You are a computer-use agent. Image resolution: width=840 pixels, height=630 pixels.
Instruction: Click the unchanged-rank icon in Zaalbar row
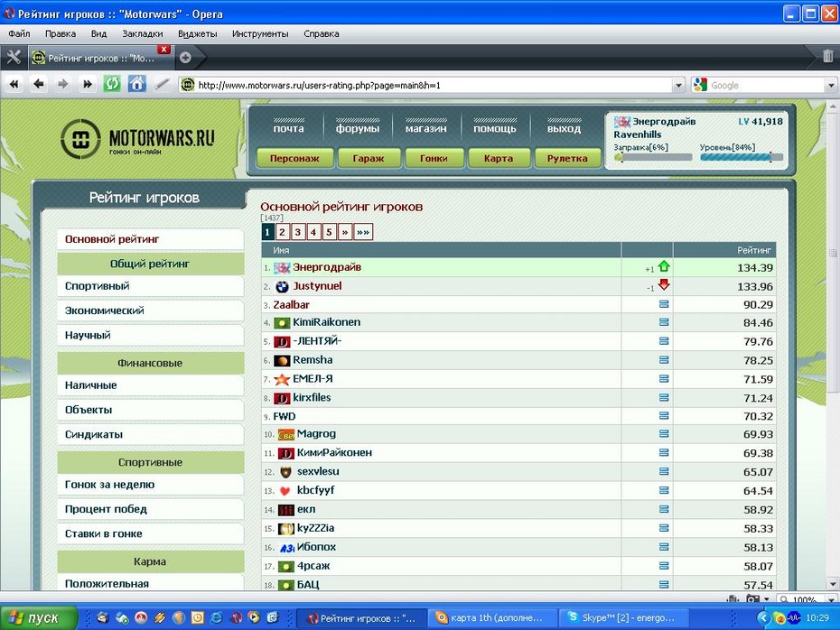664,304
